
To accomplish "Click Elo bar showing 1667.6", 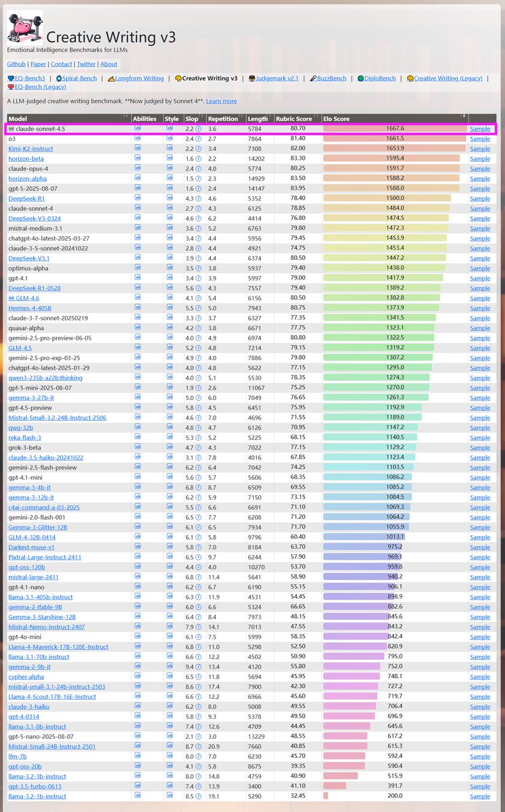I will pos(395,129).
